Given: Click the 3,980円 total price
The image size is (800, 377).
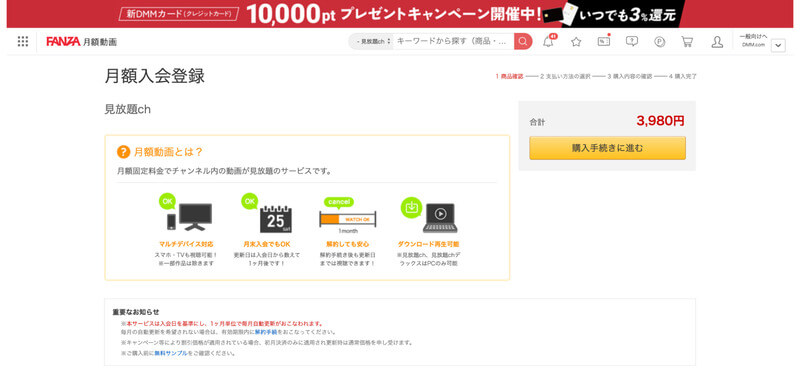Looking at the screenshot, I should tap(660, 121).
